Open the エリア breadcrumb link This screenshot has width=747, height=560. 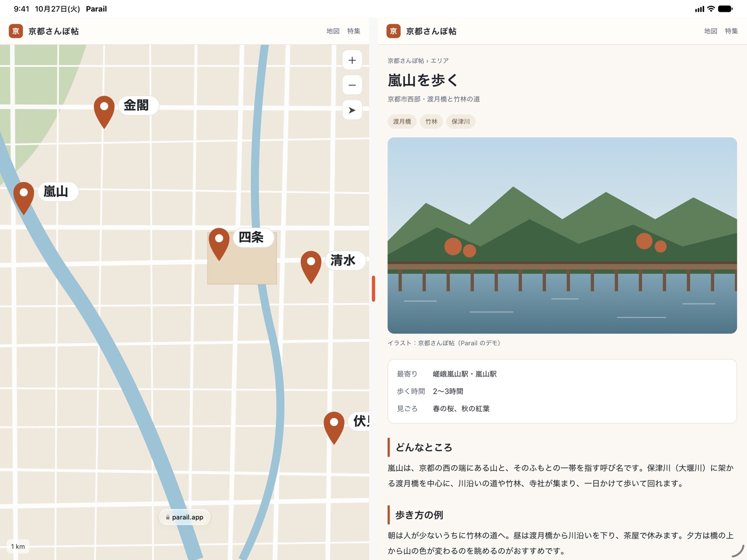pyautogui.click(x=440, y=61)
